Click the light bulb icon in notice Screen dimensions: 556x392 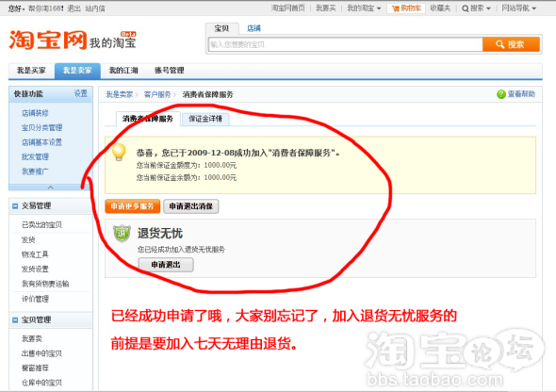point(119,153)
